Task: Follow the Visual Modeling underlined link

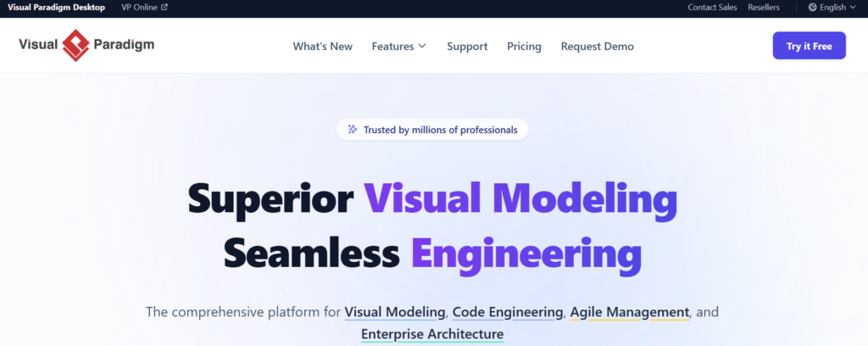Action: [x=395, y=312]
